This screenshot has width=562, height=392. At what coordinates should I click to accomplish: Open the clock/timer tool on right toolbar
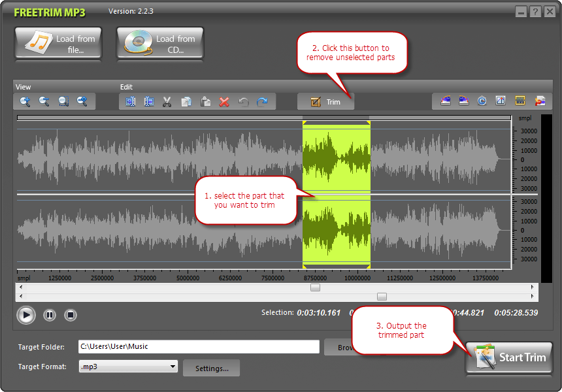[482, 101]
